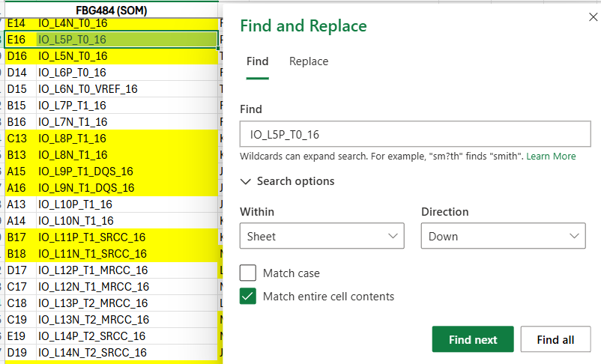
Task: Enable the Match case checkbox
Action: (x=248, y=273)
